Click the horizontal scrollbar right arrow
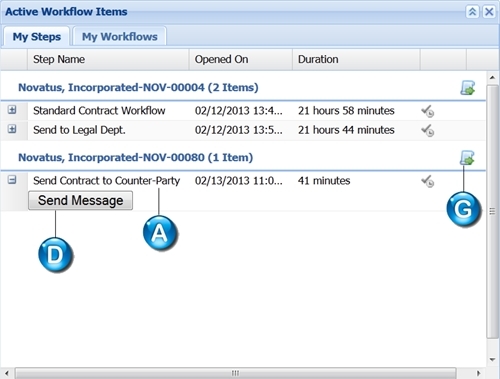The width and height of the screenshot is (500, 379). pyautogui.click(x=479, y=373)
